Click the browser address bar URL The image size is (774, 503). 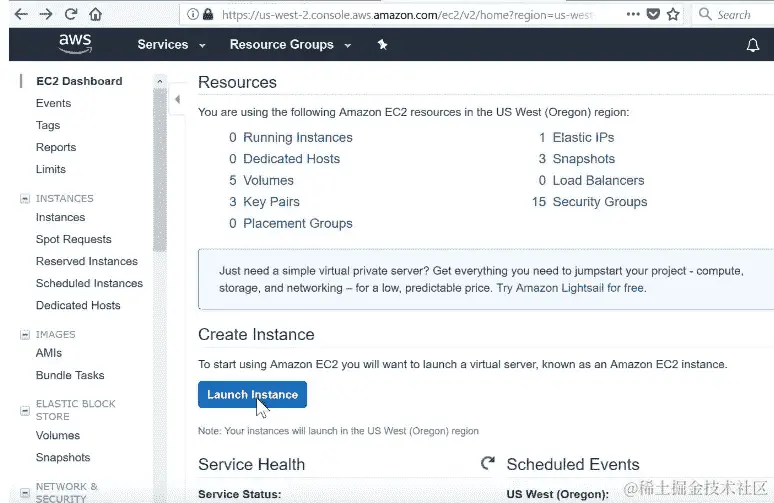[407, 15]
